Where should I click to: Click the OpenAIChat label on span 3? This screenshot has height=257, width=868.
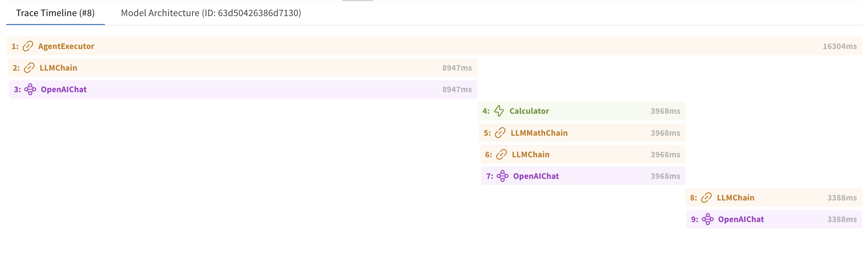point(64,89)
